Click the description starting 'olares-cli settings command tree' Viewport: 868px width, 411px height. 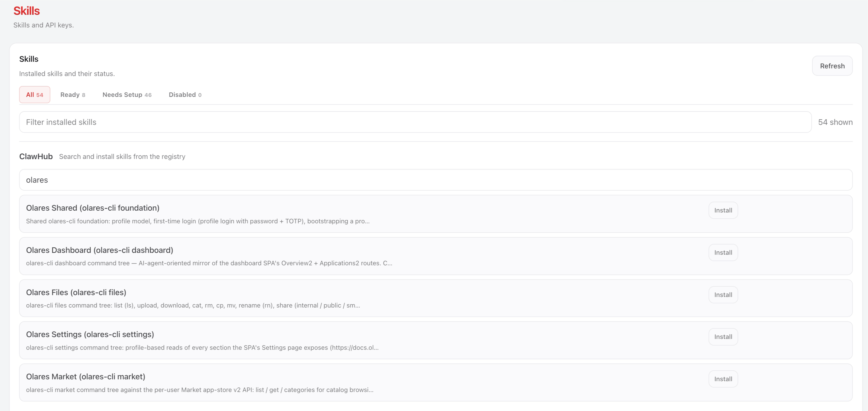tap(202, 348)
